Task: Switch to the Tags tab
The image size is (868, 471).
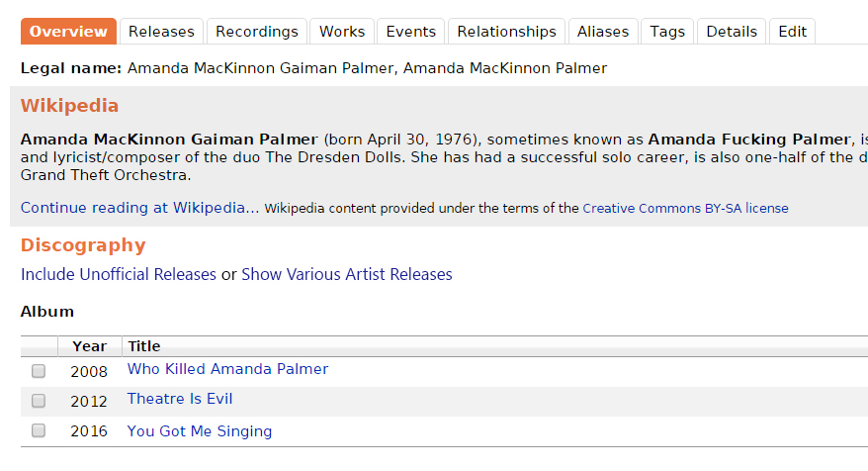Action: click(x=667, y=32)
